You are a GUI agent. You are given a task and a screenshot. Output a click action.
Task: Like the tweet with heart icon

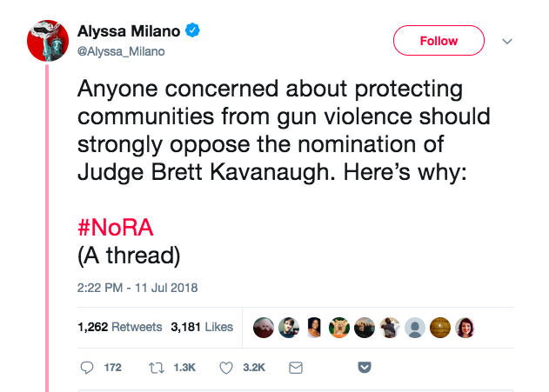[226, 368]
